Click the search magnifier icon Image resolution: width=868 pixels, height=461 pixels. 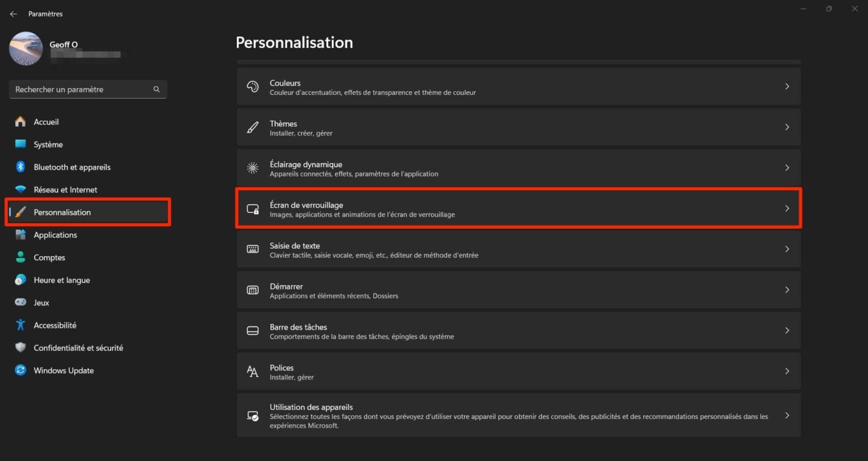(156, 89)
